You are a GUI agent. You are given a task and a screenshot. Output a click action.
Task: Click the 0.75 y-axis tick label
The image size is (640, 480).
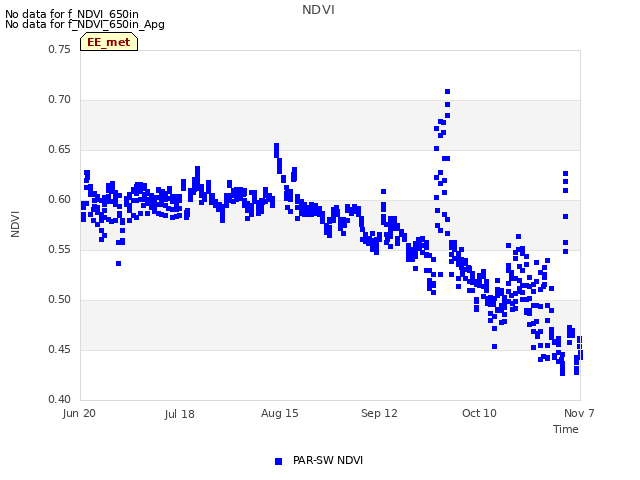pos(60,49)
